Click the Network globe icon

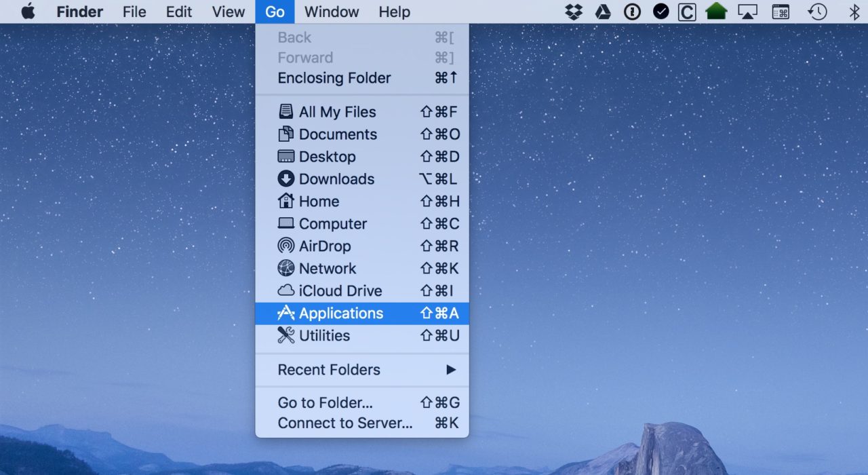tap(286, 268)
